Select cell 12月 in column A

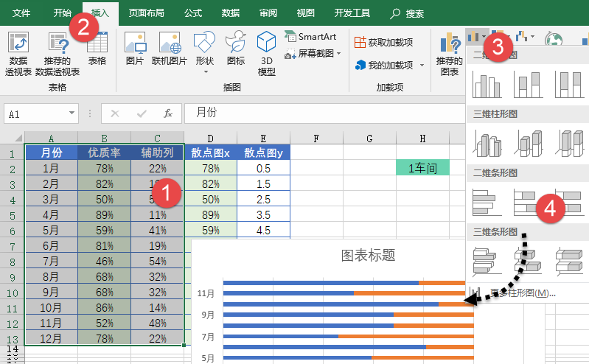(51, 338)
